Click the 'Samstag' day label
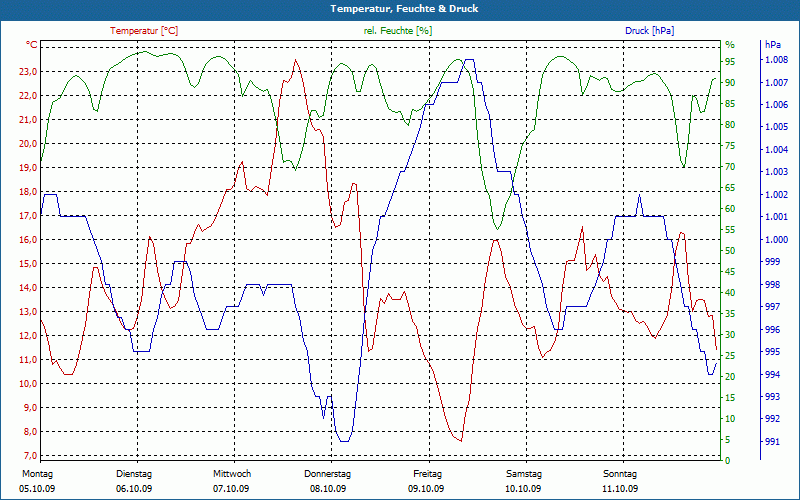Viewport: 800px width, 500px height. (524, 474)
